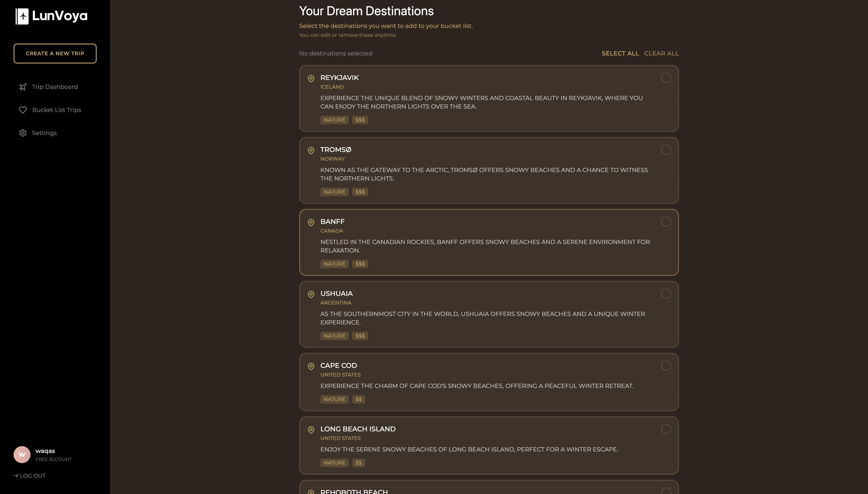868x494 pixels.
Task: Click the $$ price tag on Cape Cod
Action: coord(358,399)
